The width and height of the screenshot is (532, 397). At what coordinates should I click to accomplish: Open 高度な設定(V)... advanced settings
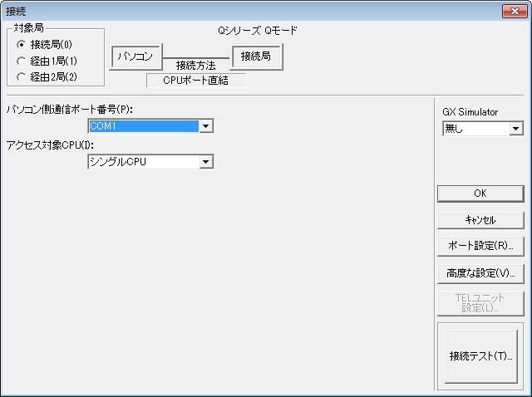click(x=480, y=272)
